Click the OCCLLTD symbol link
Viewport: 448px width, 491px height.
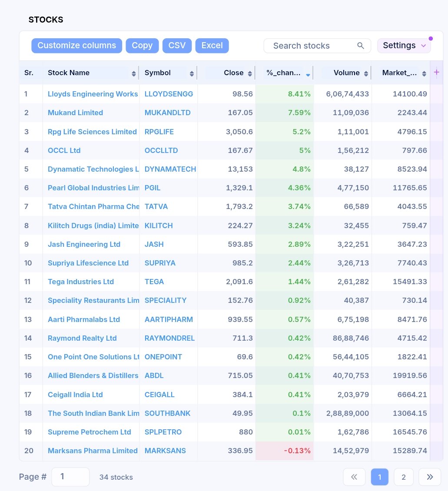tap(161, 150)
